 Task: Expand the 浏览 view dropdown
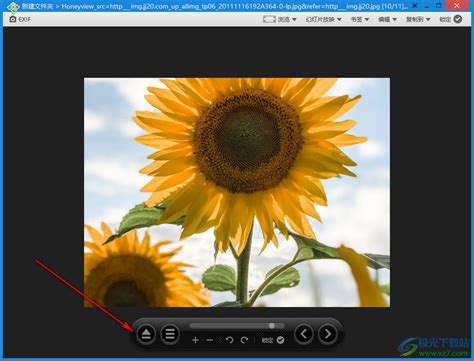[280, 19]
